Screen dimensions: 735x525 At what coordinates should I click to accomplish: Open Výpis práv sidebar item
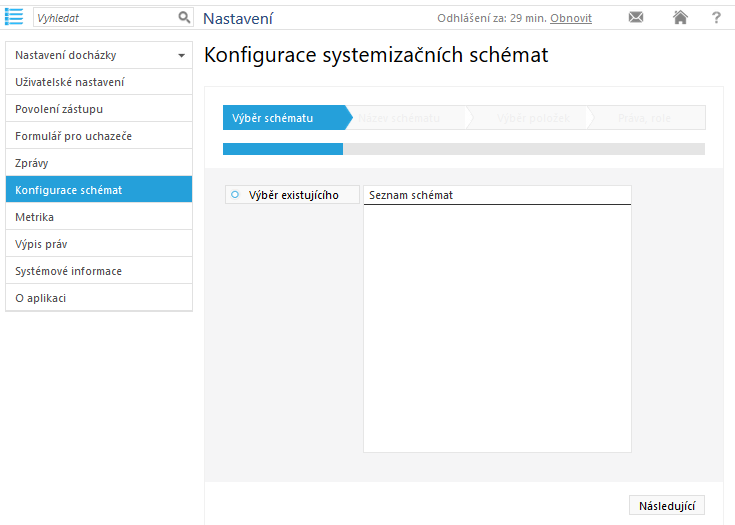click(x=99, y=244)
